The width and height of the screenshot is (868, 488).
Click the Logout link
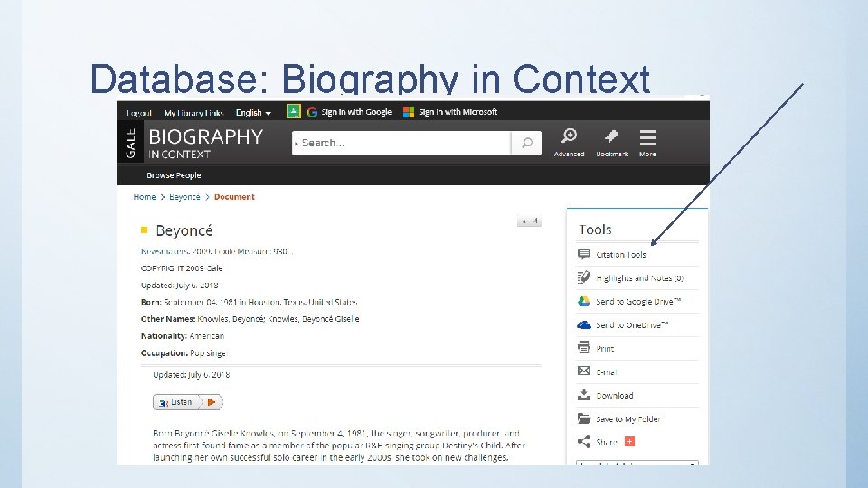tap(139, 113)
